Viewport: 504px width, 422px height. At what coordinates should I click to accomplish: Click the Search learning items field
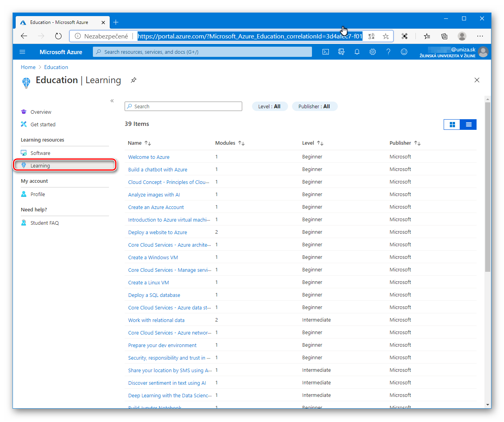click(x=183, y=106)
